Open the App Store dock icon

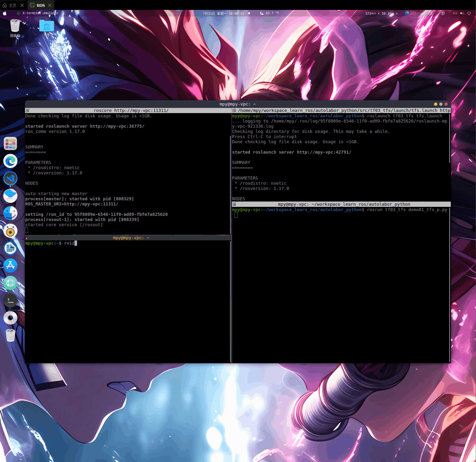pos(10,265)
